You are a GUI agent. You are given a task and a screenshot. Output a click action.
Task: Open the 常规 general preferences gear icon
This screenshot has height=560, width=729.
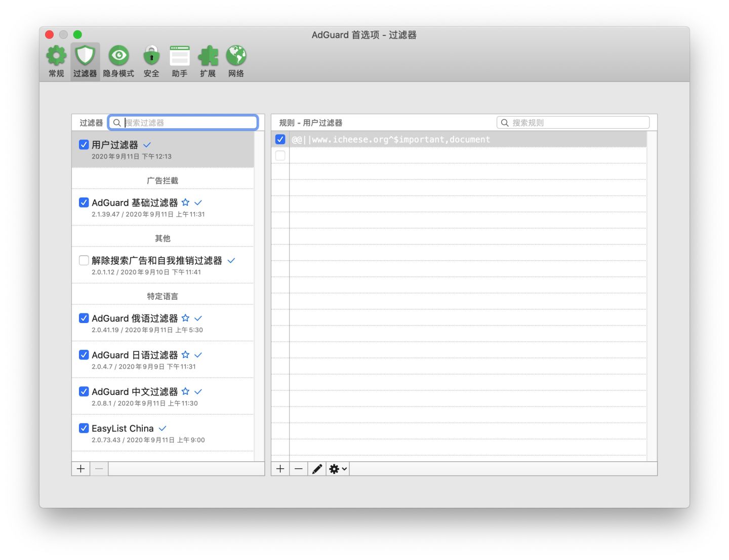tap(56, 55)
